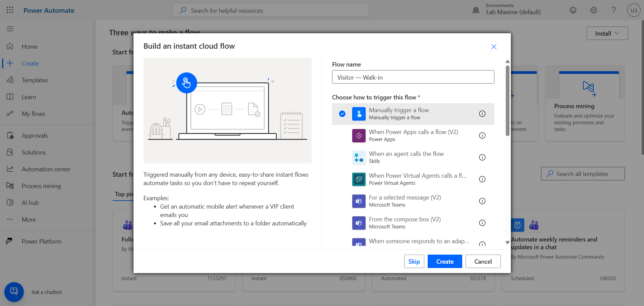Show info for From the compose box (V2)
Viewport: 644px width, 306px height.
tap(482, 223)
